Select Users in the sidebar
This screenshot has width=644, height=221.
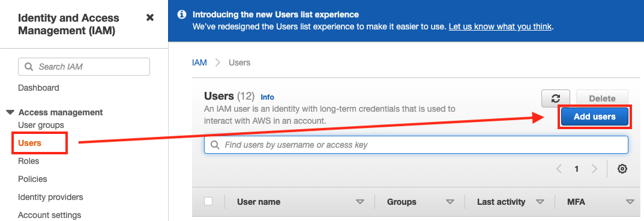tap(29, 143)
